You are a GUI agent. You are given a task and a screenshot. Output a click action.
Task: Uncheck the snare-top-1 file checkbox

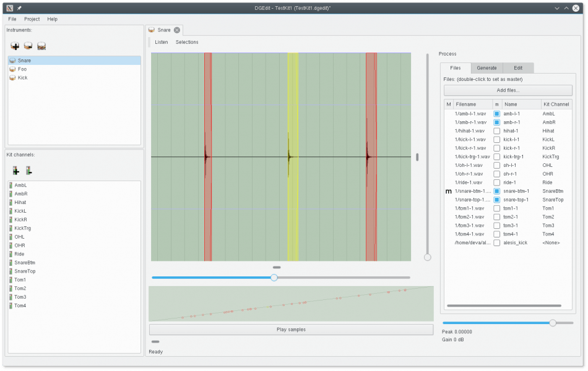tap(496, 200)
